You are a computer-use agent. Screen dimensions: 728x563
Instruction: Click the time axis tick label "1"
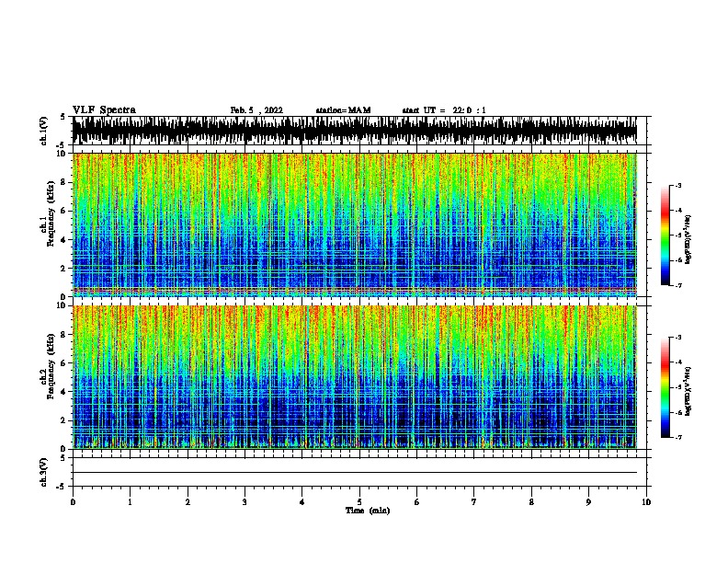[x=130, y=501]
